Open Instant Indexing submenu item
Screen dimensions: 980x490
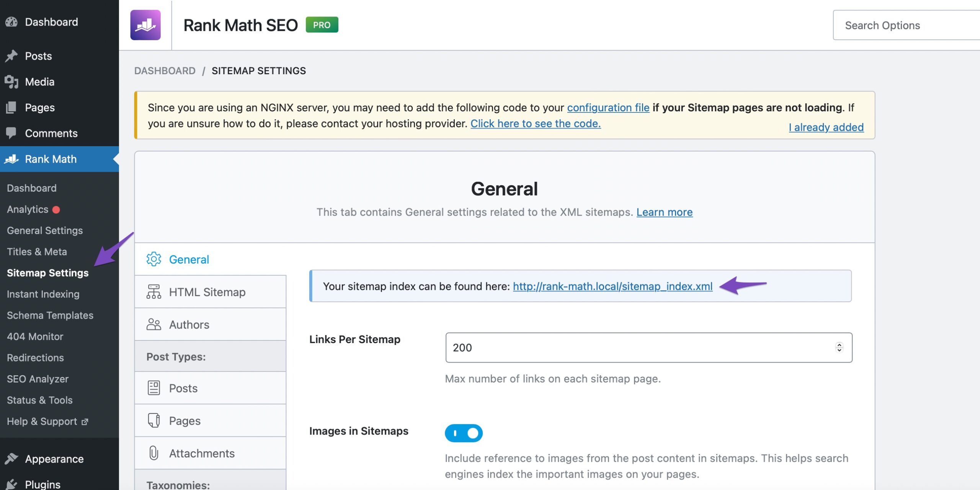43,294
